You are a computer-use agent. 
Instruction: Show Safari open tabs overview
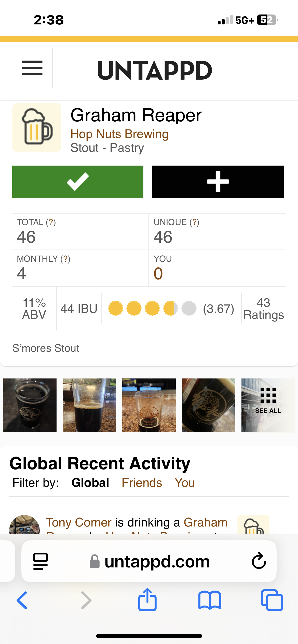pyautogui.click(x=272, y=600)
